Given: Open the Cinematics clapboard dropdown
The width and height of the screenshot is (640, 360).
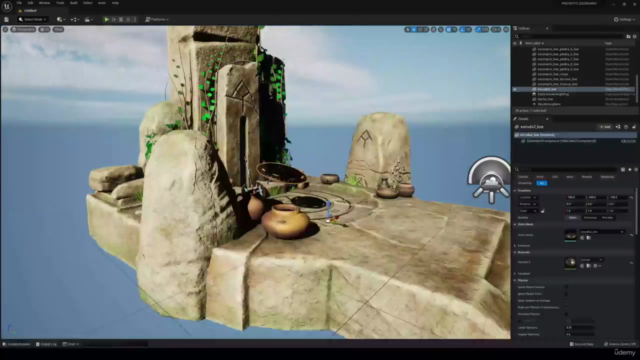Looking at the screenshot, I should coord(88,20).
